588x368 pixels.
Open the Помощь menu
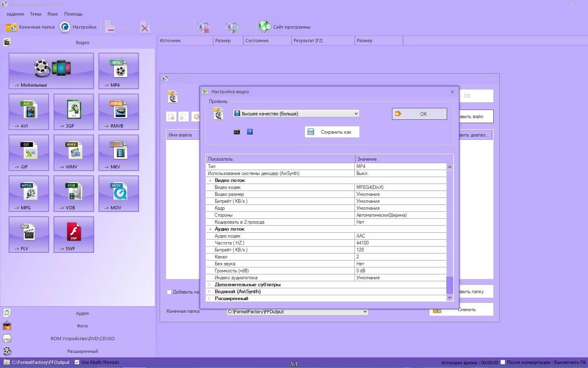pyautogui.click(x=73, y=14)
